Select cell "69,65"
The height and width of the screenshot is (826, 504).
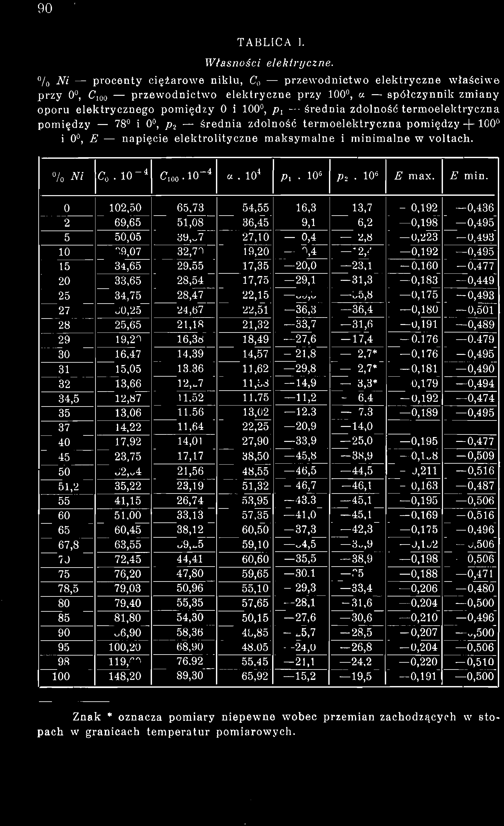pos(128,223)
